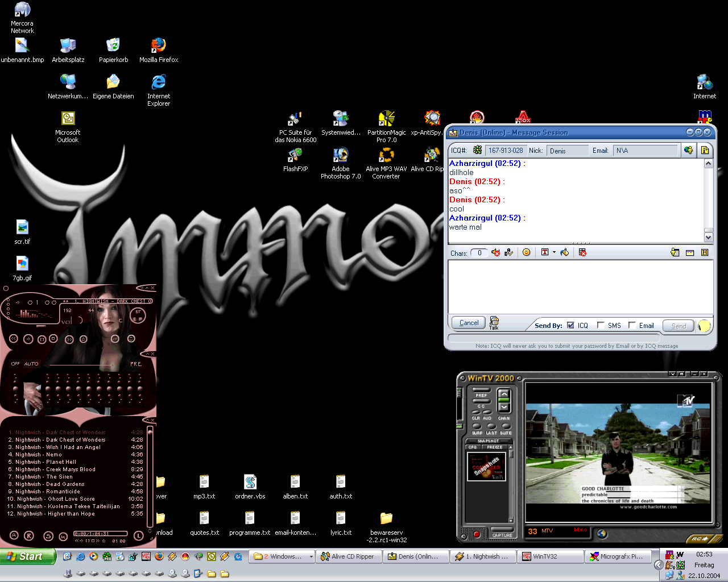Screen dimensions: 728x582
Task: Open the smiley emoticon picker in ICQ
Action: [x=526, y=252]
